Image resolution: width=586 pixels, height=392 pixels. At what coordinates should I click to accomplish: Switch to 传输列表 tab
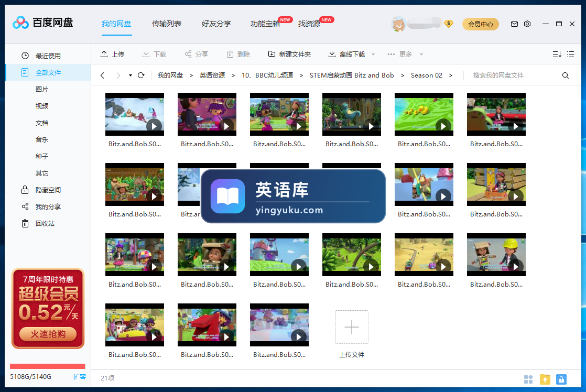point(167,24)
